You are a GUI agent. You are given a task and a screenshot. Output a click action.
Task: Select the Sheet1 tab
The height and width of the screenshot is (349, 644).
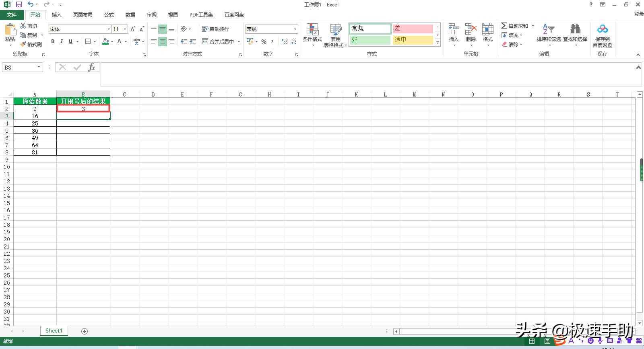54,331
